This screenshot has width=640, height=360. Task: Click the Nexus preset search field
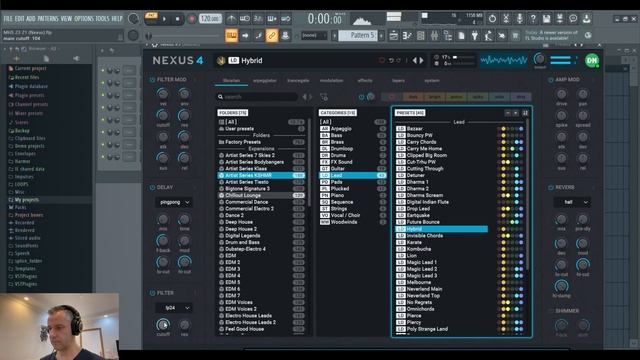[257, 97]
